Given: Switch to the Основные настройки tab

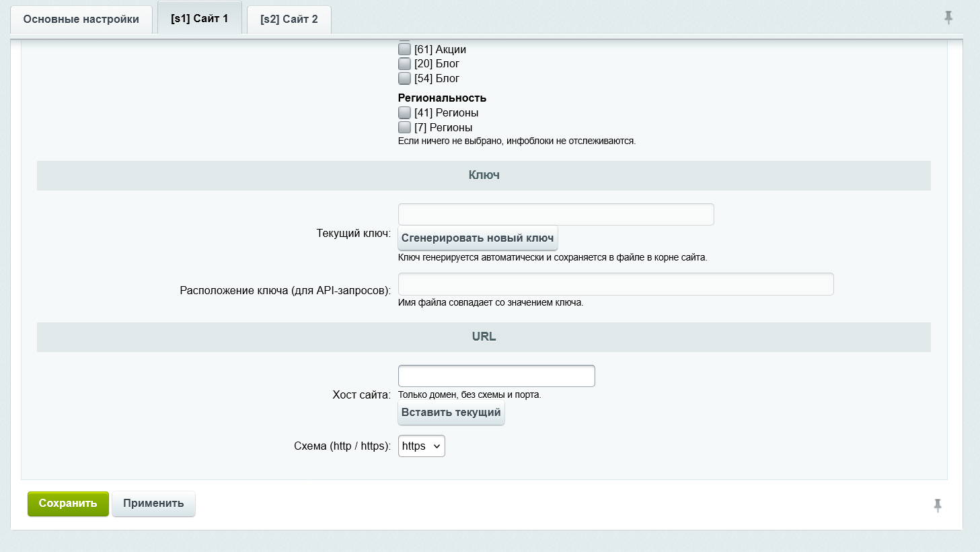Looking at the screenshot, I should click(x=81, y=19).
